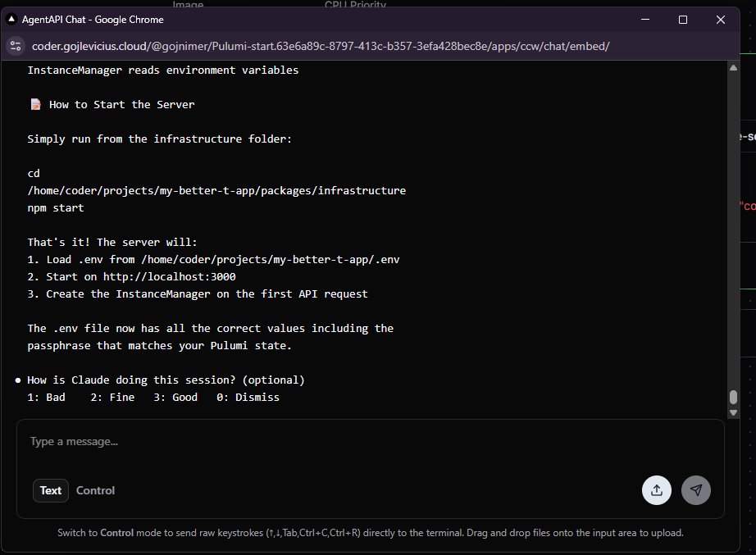Open site information icon in address bar
The width and height of the screenshot is (756, 555).
coord(16,46)
